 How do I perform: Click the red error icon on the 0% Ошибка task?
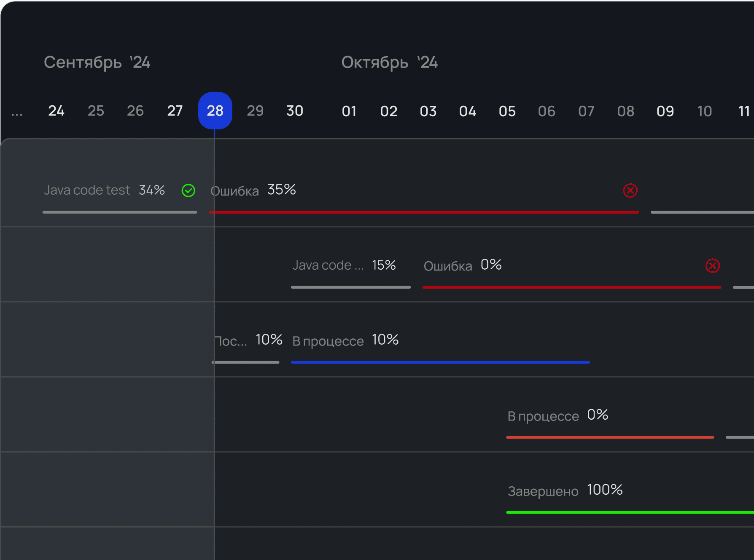[712, 265]
